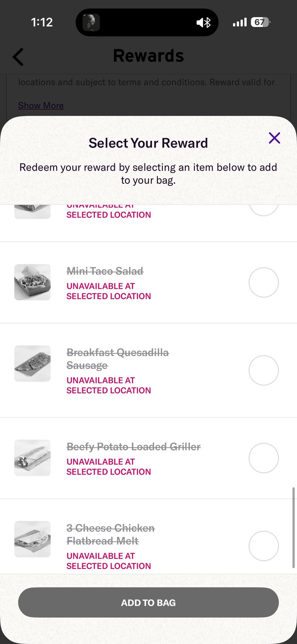Choose the Beefy Potato Loaded Griller option
Screen dimensions: 297x644
tap(263, 458)
